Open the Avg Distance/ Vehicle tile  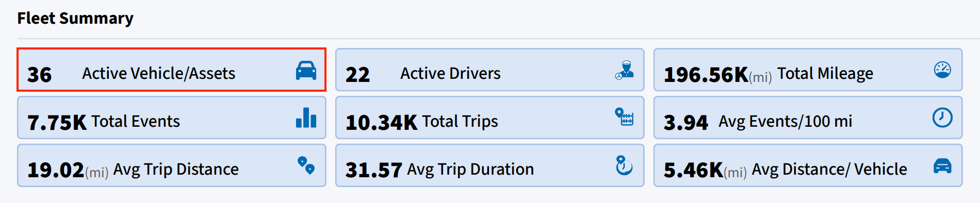pos(808,165)
